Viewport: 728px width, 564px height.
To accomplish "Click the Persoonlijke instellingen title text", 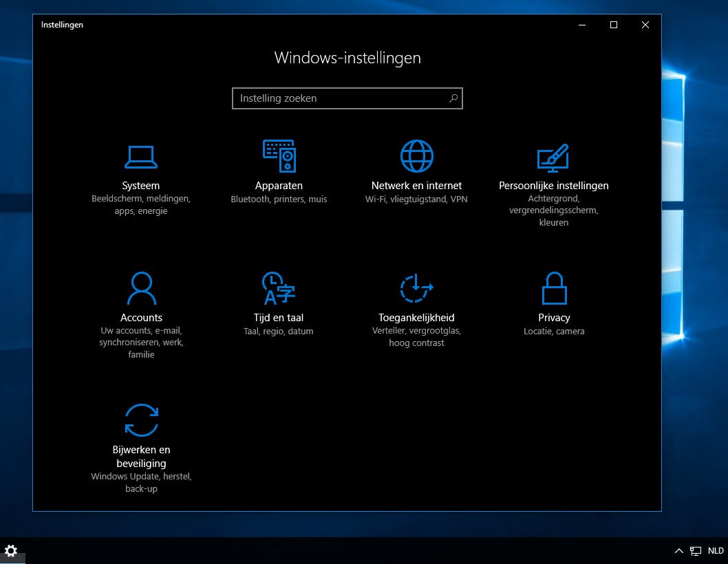I will 553,186.
